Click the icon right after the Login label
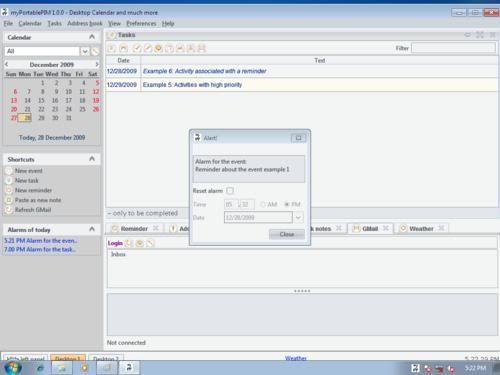This screenshot has height=375, width=500. (x=128, y=243)
